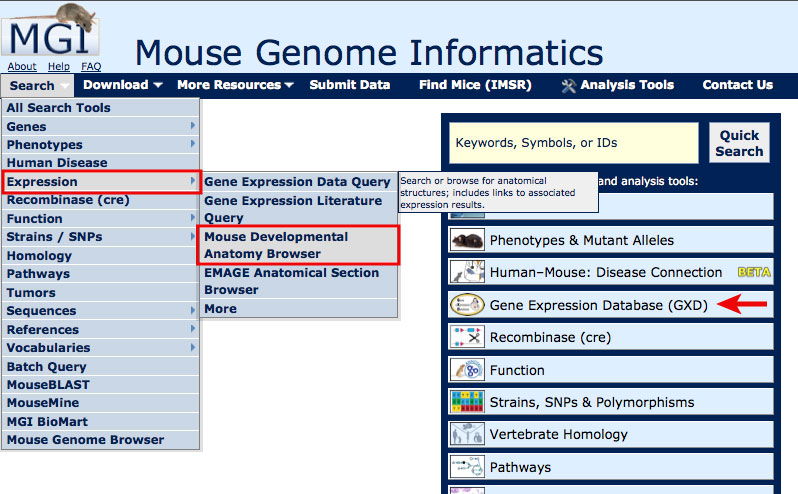Screen dimensions: 798x494
Task: Open the Download dropdown menu
Action: pos(123,85)
